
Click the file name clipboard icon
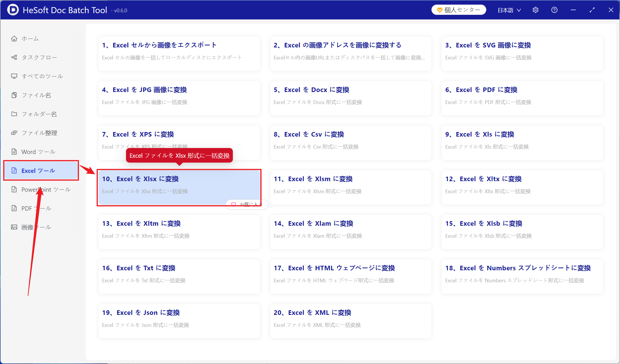[x=14, y=95]
